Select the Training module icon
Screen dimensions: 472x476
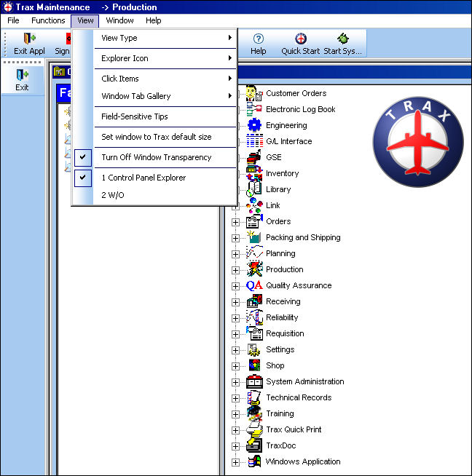(254, 413)
